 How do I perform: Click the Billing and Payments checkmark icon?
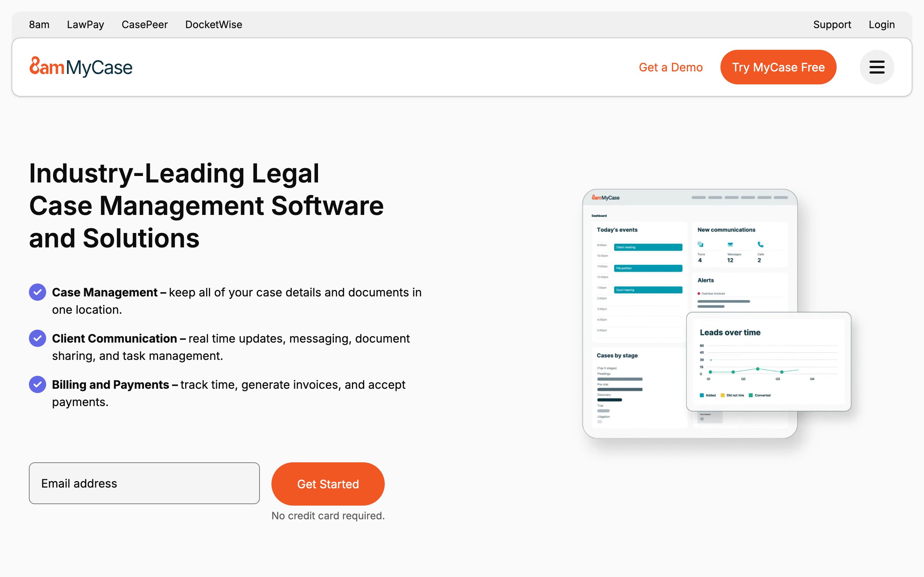38,385
